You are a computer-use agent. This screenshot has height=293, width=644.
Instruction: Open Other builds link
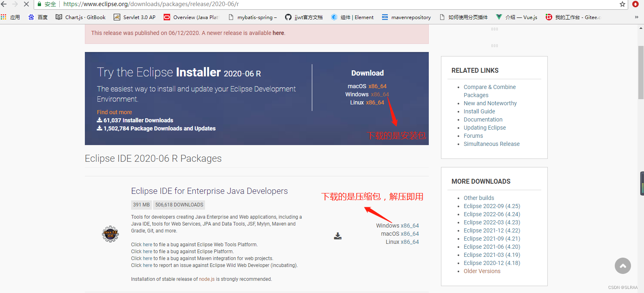tap(479, 198)
